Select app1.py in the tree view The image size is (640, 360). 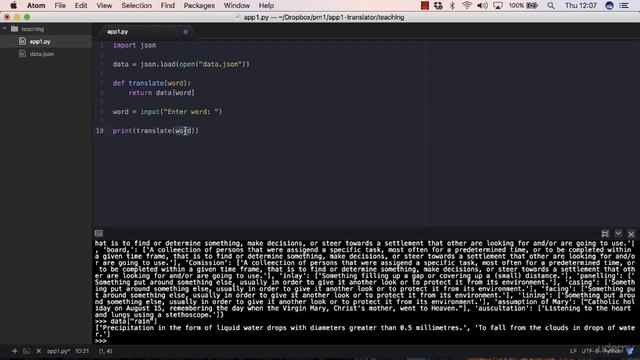coord(40,41)
